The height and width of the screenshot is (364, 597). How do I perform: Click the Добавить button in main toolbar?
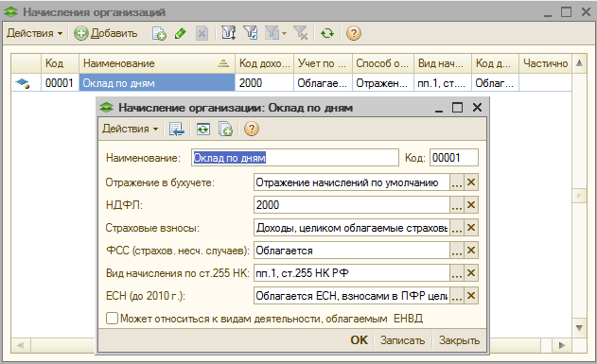(x=105, y=33)
